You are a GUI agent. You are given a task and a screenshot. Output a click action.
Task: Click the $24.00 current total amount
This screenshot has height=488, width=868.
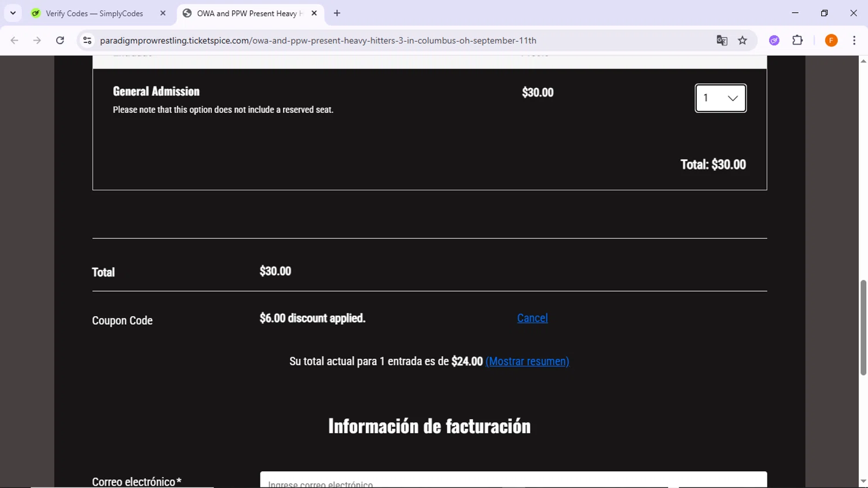(x=467, y=361)
